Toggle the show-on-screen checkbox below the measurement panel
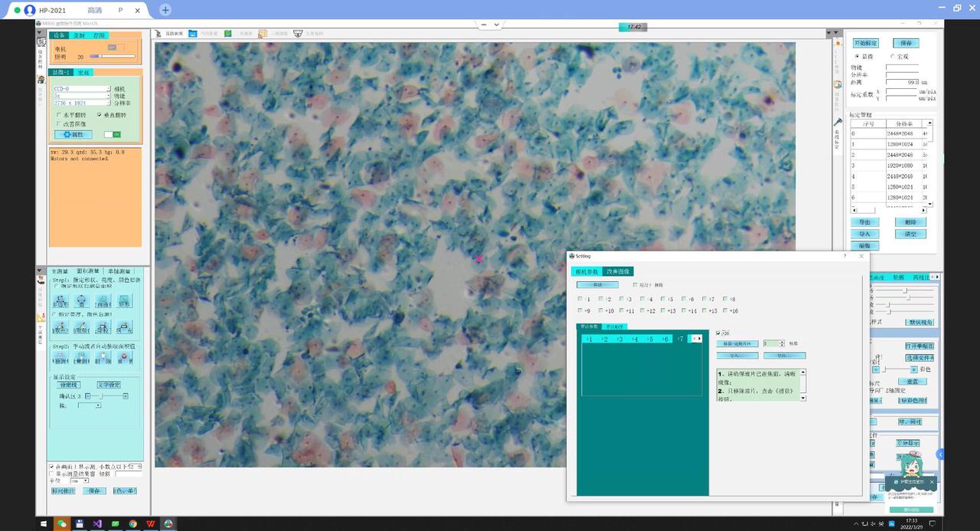The width and height of the screenshot is (980, 531). click(x=51, y=466)
